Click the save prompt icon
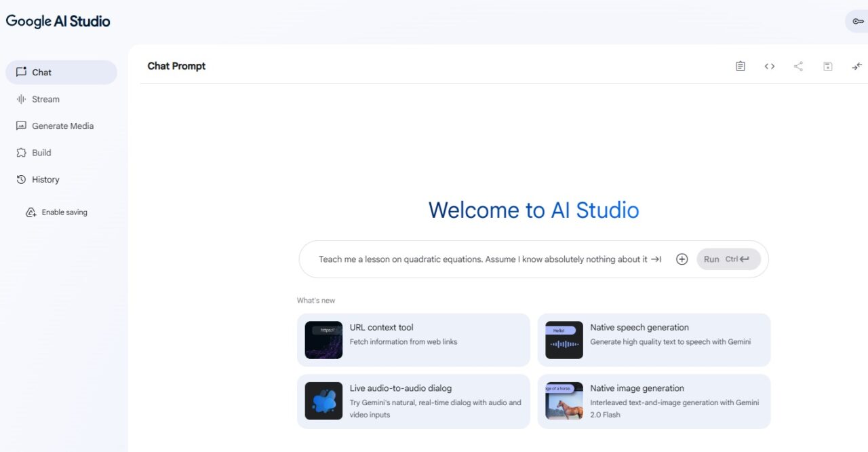868x452 pixels. [x=827, y=66]
